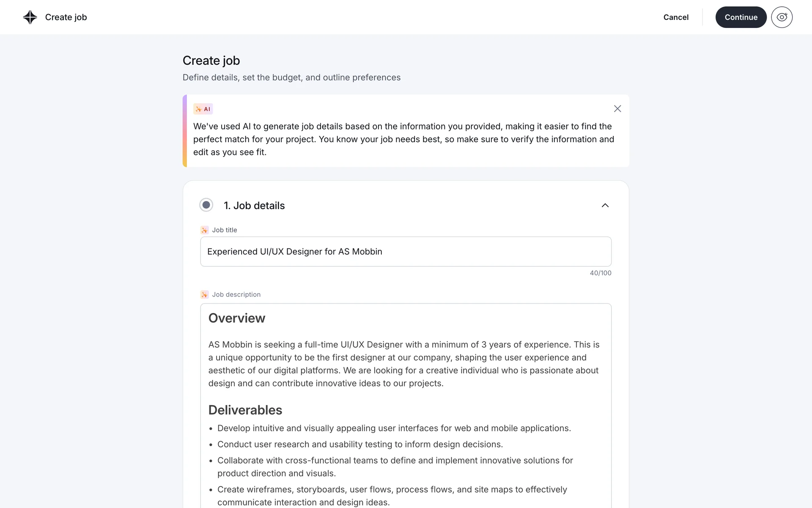This screenshot has height=508, width=812.
Task: Click into the Overview paragraph text
Action: pos(404,364)
